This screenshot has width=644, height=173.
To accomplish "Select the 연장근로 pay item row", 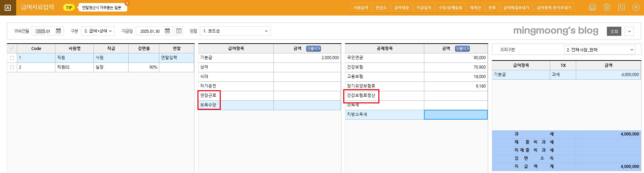I will 269,96.
